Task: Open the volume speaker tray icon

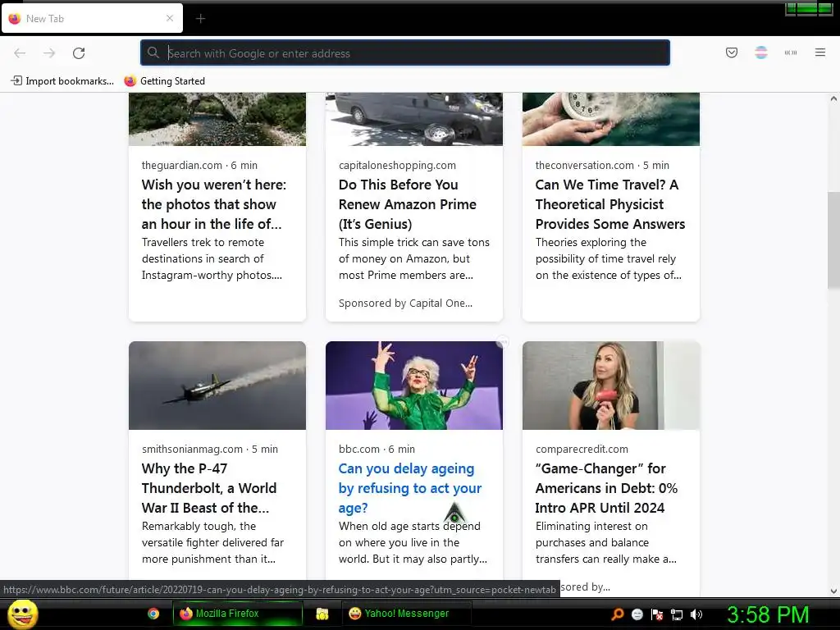Action: [696, 614]
